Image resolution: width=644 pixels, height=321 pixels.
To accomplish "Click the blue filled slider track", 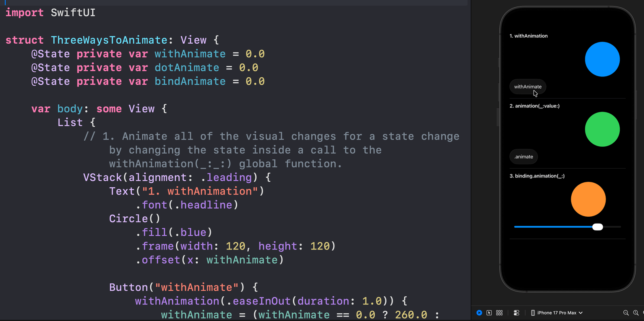I will [553, 227].
